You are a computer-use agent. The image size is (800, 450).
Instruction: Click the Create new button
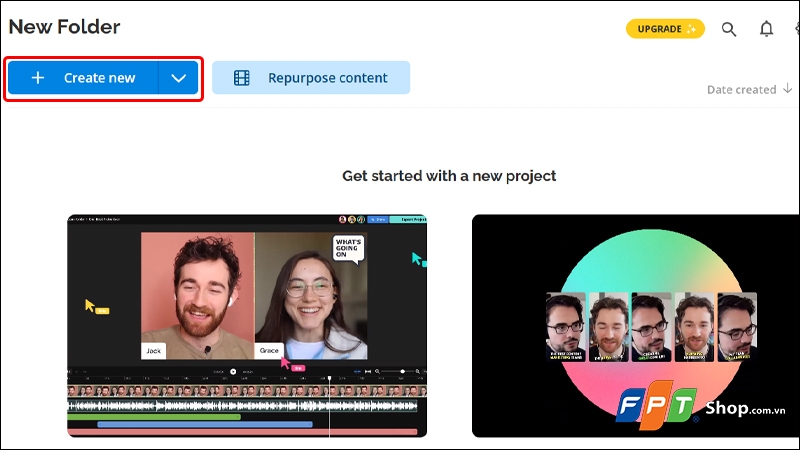[83, 78]
